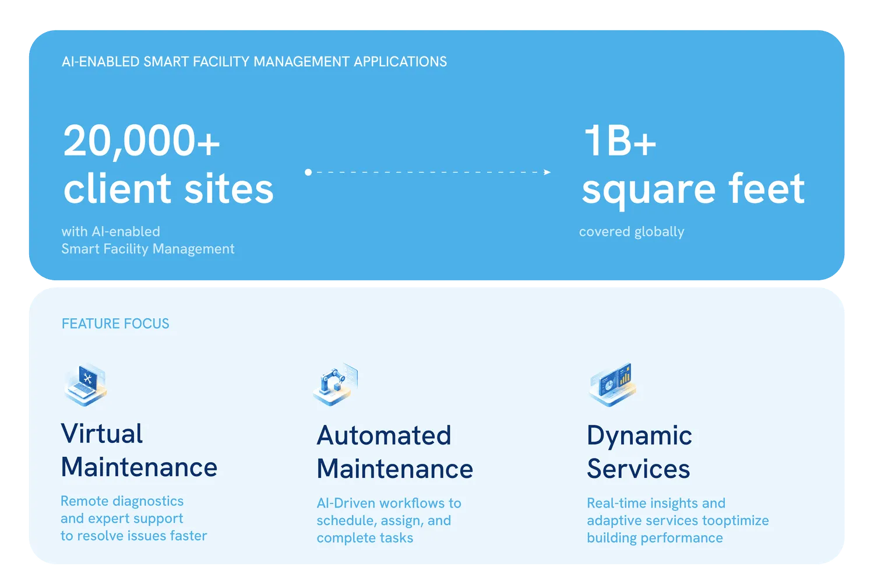
Task: Select the "AI-ENABLED SMART FACILITY MANAGEMENT APPLICATIONS" header
Action: coord(254,62)
